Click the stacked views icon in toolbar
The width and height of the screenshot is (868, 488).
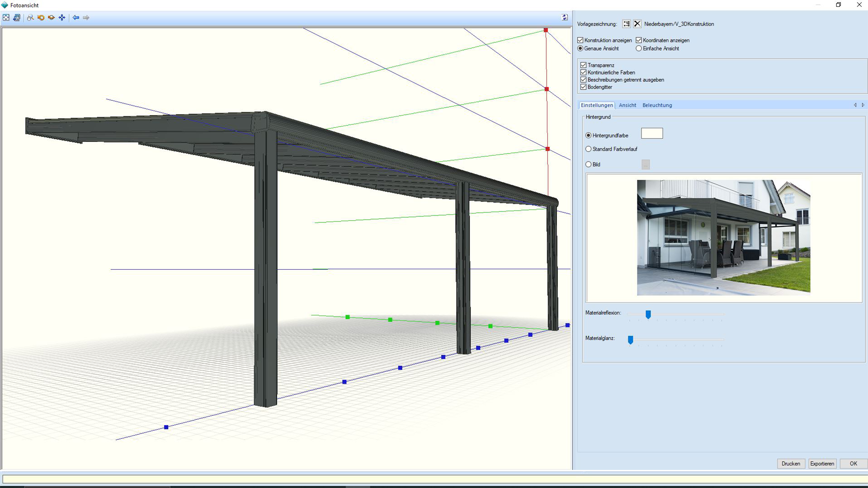(17, 18)
